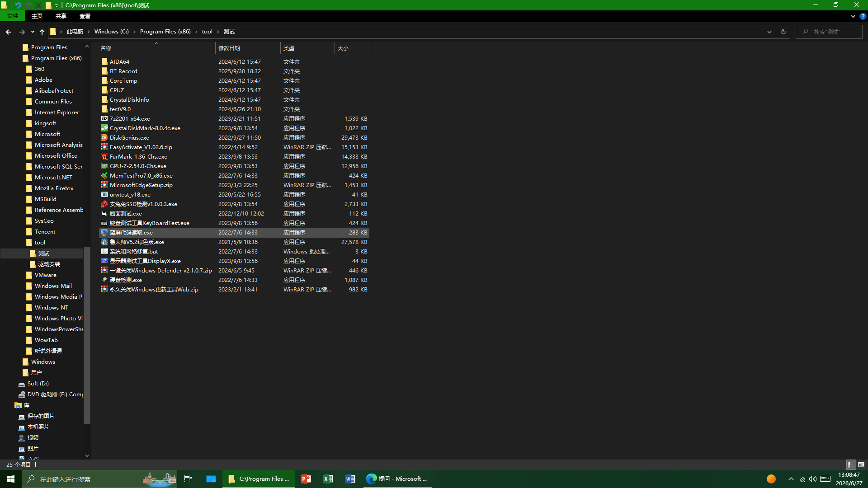This screenshot has height=488, width=868.
Task: Click Windows (C:) breadcrumb segment
Action: point(112,32)
